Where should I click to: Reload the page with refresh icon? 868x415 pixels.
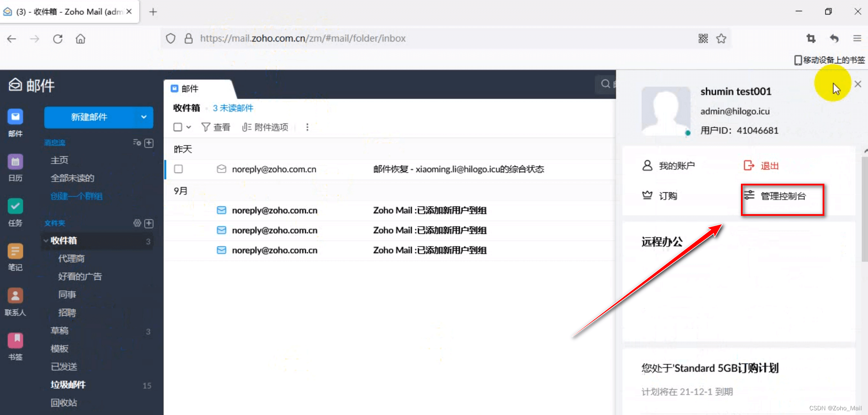58,39
